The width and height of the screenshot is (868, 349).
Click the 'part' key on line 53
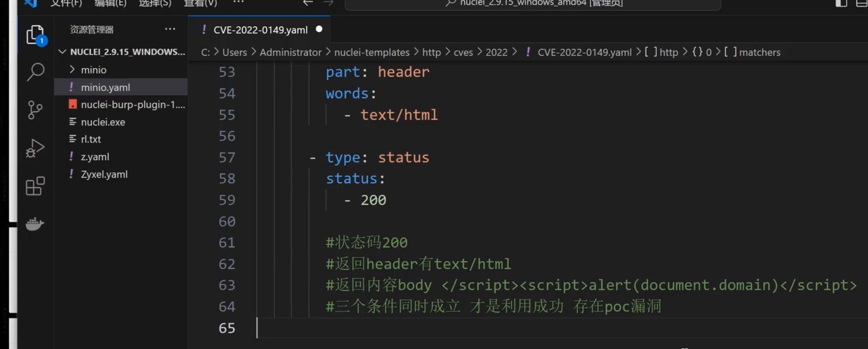coord(343,72)
